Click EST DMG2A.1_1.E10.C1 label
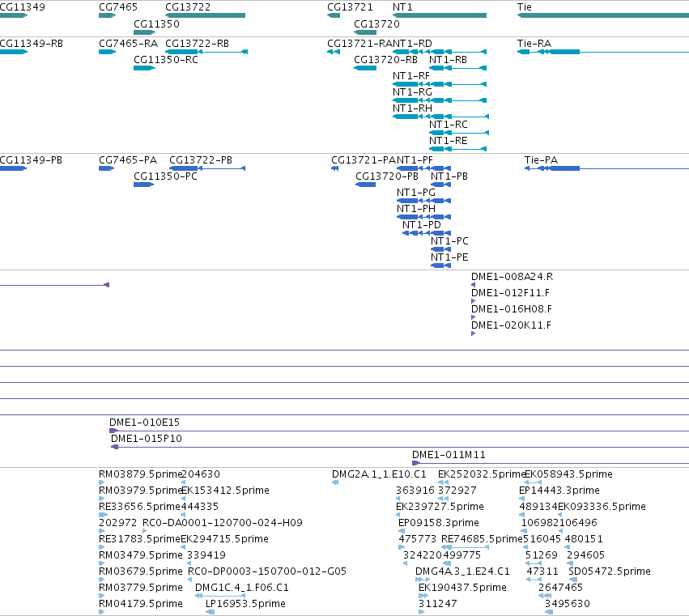 coord(379,474)
